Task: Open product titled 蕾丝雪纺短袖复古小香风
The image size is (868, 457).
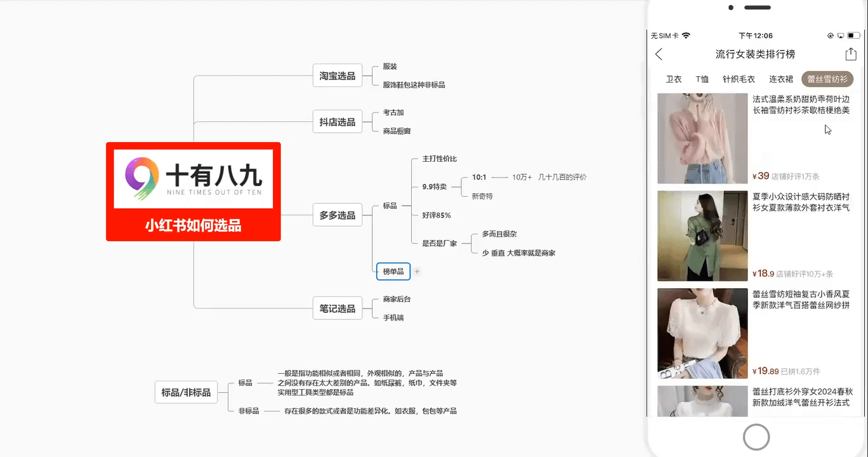Action: (801, 300)
